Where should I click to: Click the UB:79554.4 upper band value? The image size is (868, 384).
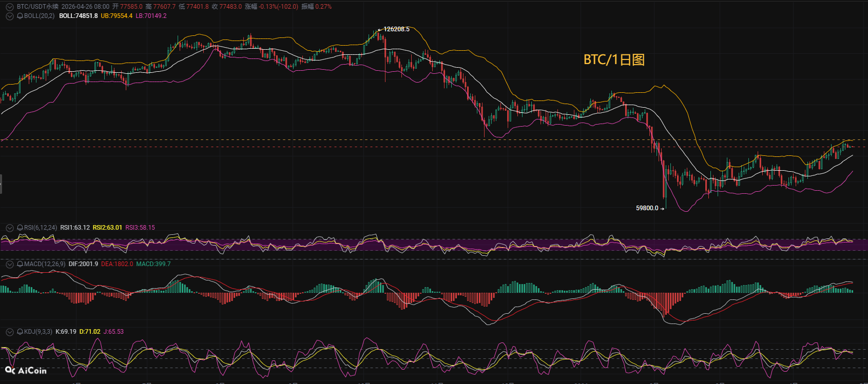[117, 16]
